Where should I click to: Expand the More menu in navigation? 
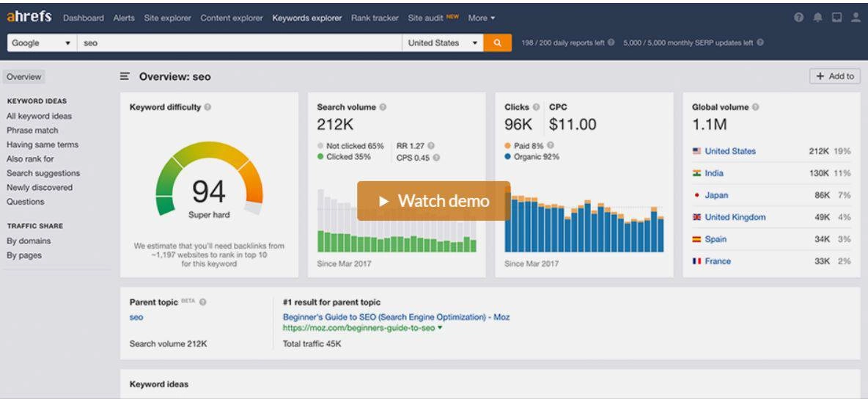tap(481, 18)
